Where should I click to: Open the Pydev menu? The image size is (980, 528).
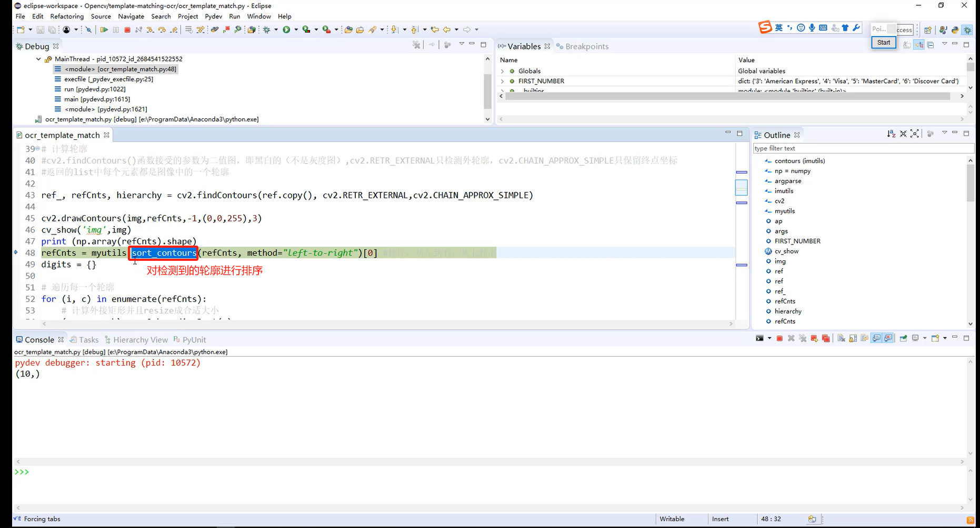pyautogui.click(x=213, y=16)
